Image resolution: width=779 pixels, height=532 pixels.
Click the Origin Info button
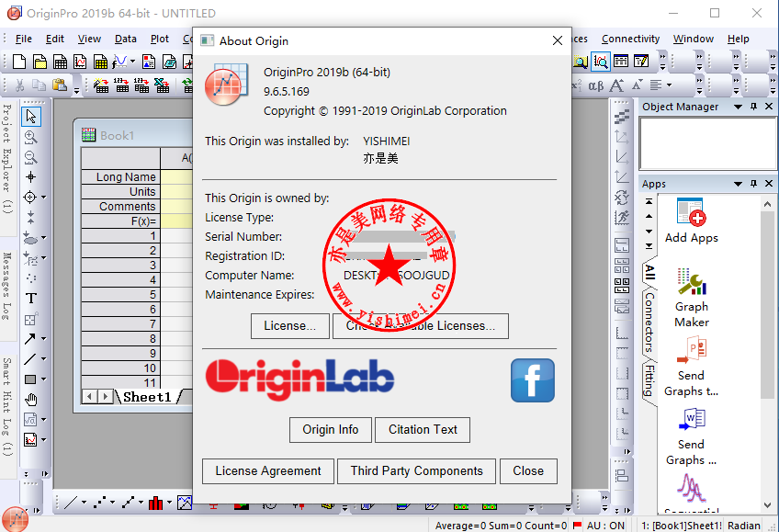pyautogui.click(x=331, y=430)
